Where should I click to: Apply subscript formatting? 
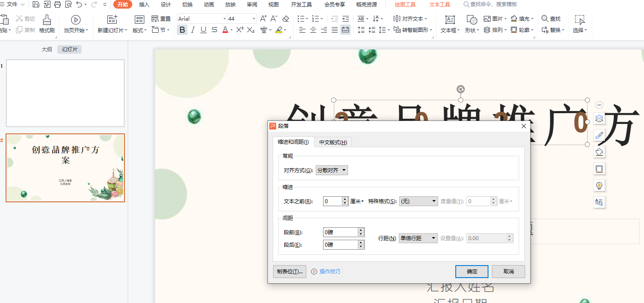[x=251, y=30]
